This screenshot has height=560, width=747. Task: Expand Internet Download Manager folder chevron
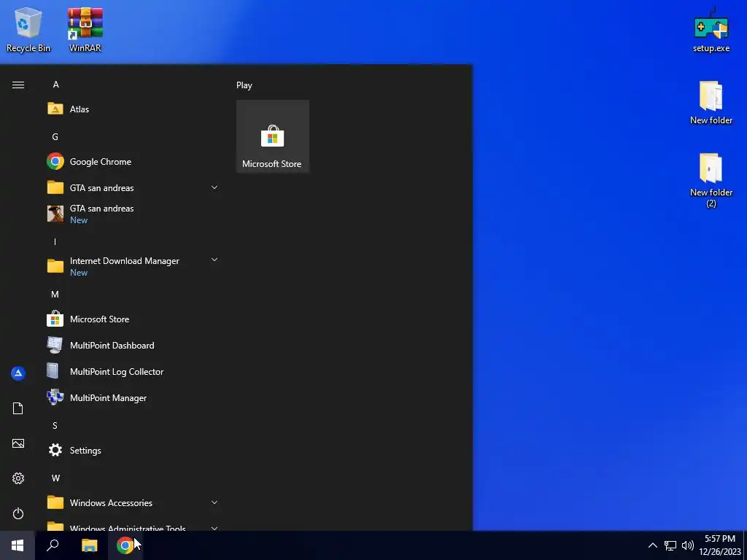(214, 260)
